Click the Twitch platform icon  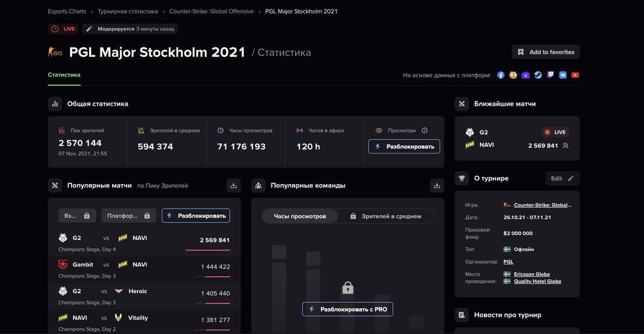click(551, 75)
